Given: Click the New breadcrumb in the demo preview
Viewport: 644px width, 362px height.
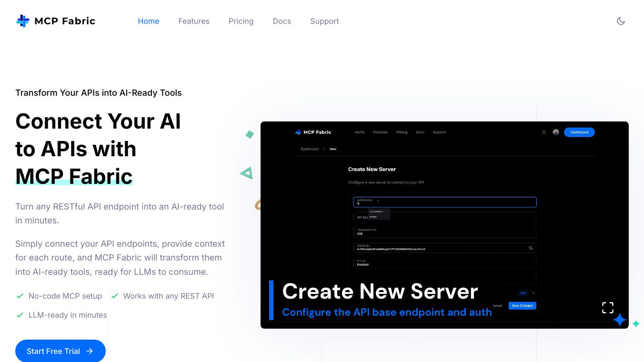Looking at the screenshot, I should (333, 149).
